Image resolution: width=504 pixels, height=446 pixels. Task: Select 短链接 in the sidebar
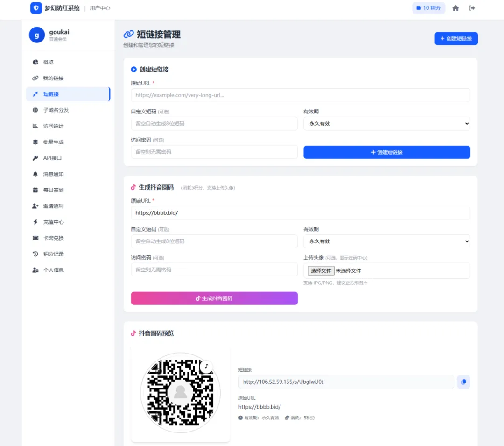[x=68, y=94]
